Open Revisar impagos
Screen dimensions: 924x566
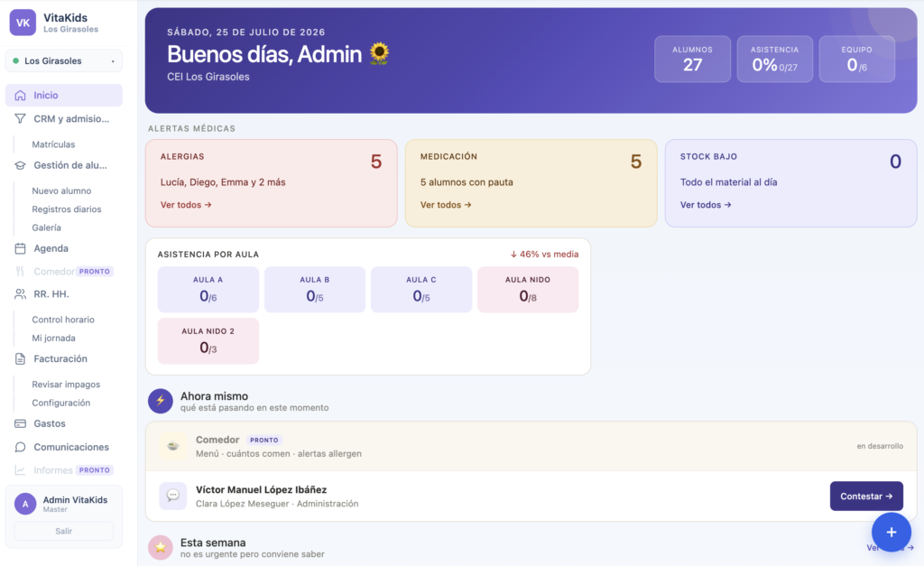pos(66,385)
